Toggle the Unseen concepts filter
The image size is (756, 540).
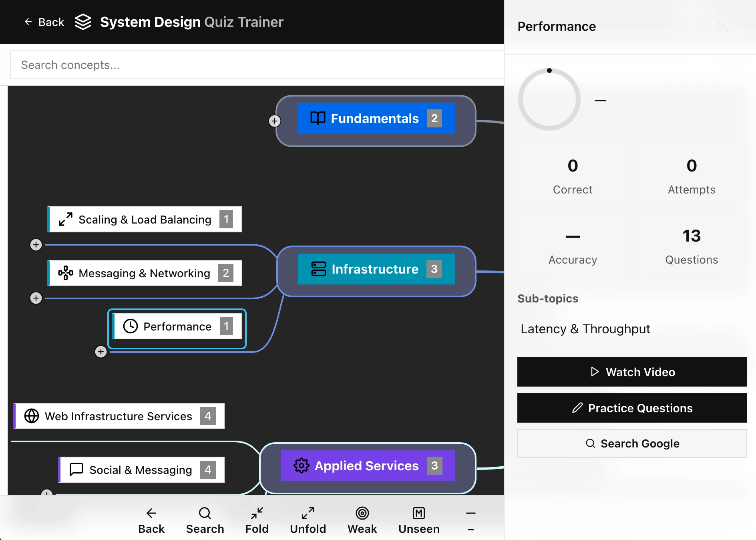pyautogui.click(x=418, y=520)
